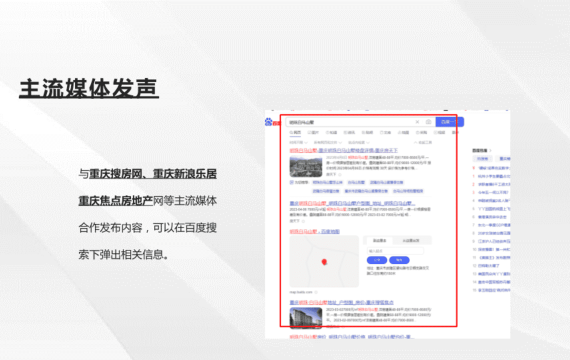Click the left blue route button under input
The width and height of the screenshot is (570, 360).
pyautogui.click(x=377, y=260)
